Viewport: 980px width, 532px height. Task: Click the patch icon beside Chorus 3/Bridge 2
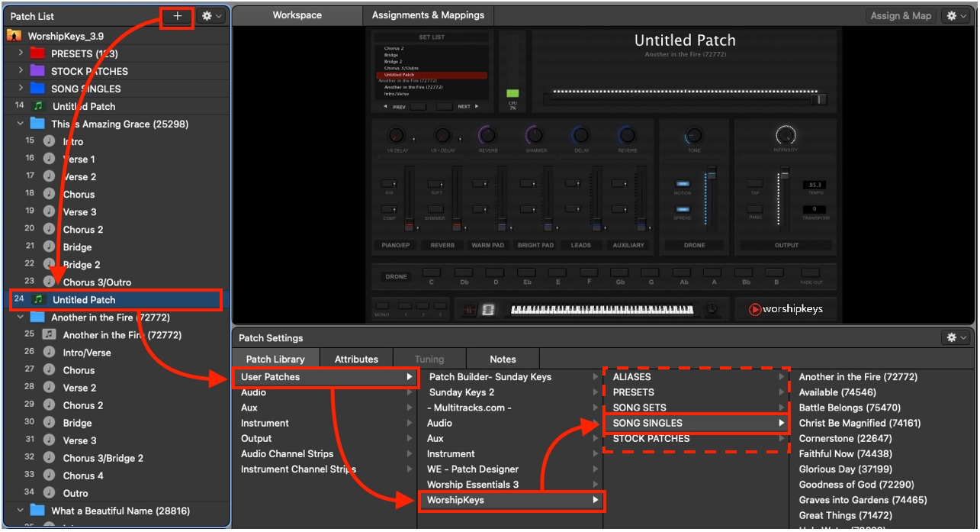pos(50,458)
